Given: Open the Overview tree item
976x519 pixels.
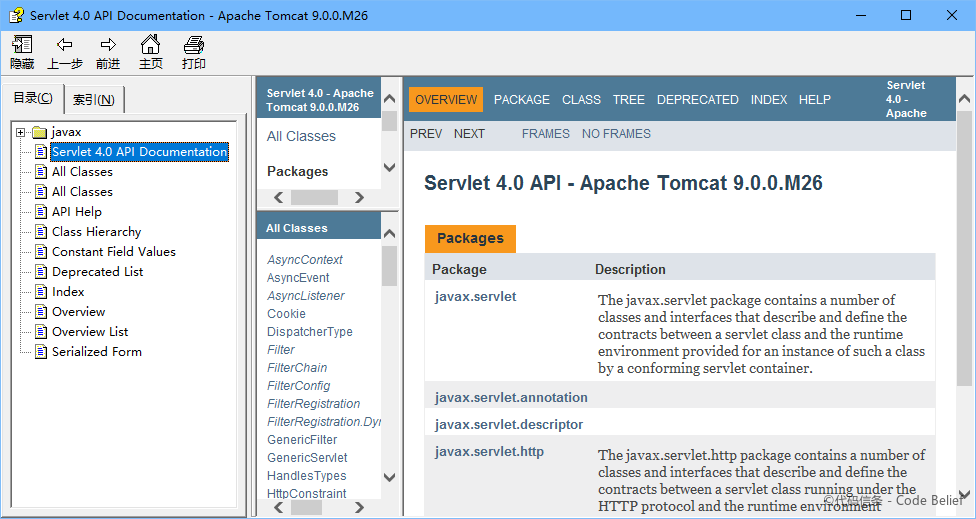Looking at the screenshot, I should click(78, 311).
